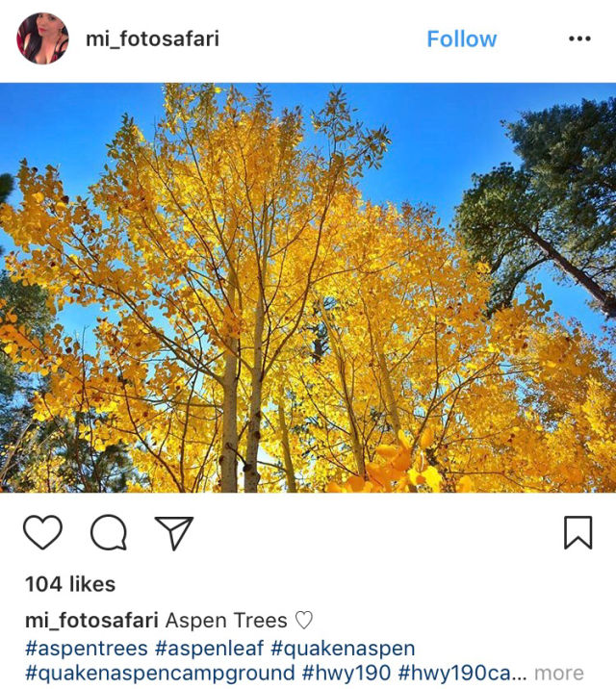Viewport: 616px width, 689px height.
Task: Share post using paper plane icon
Action: click(x=174, y=533)
